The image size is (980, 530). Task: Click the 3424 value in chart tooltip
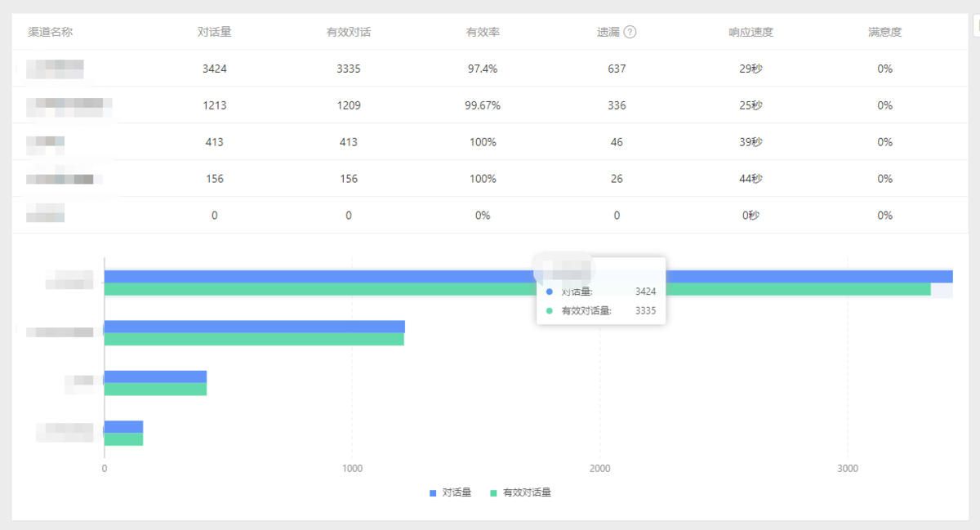[645, 292]
